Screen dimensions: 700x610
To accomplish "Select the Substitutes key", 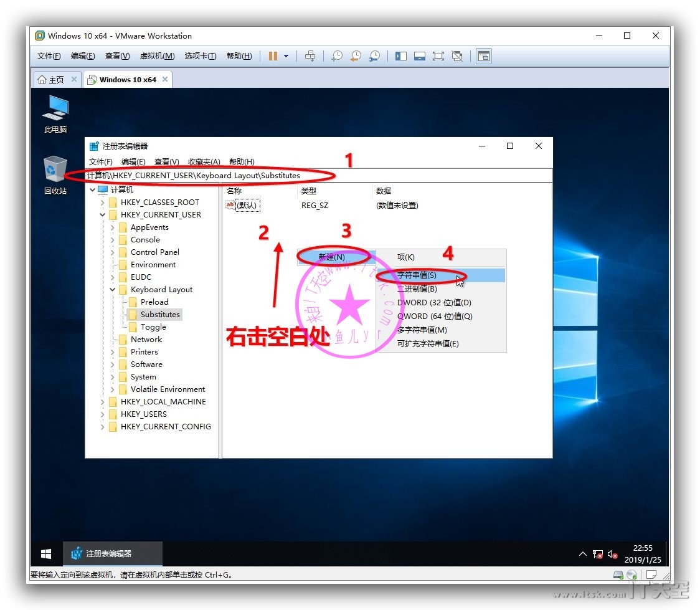I will (x=160, y=315).
